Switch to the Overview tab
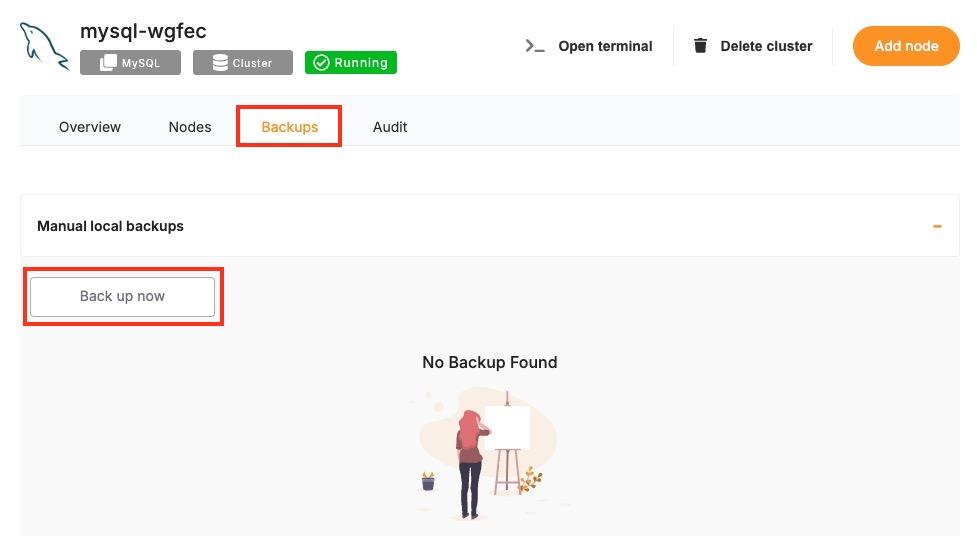The width and height of the screenshot is (977, 555). 90,127
